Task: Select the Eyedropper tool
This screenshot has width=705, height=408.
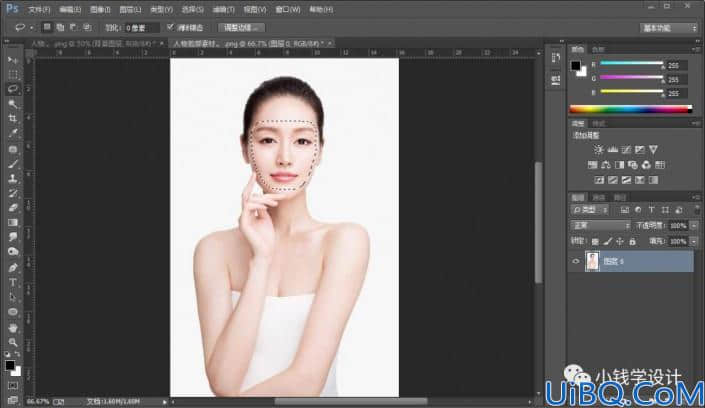Action: click(x=13, y=134)
